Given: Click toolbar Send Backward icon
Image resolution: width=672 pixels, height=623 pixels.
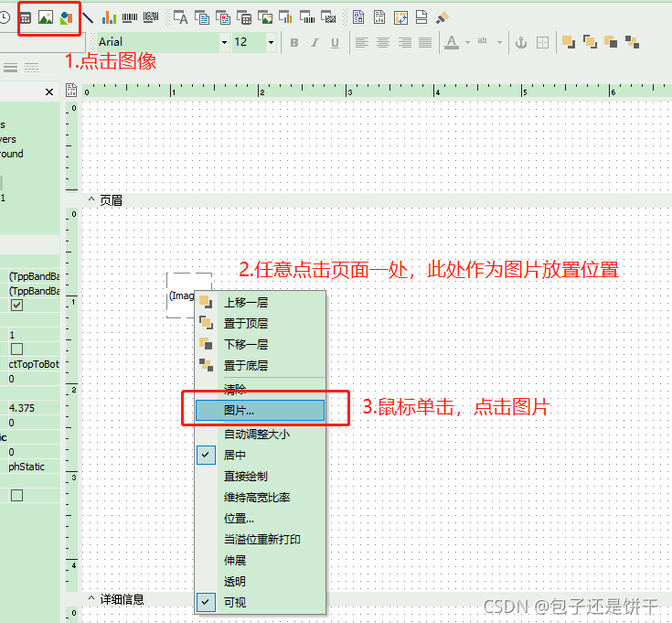Looking at the screenshot, I should pos(611,42).
